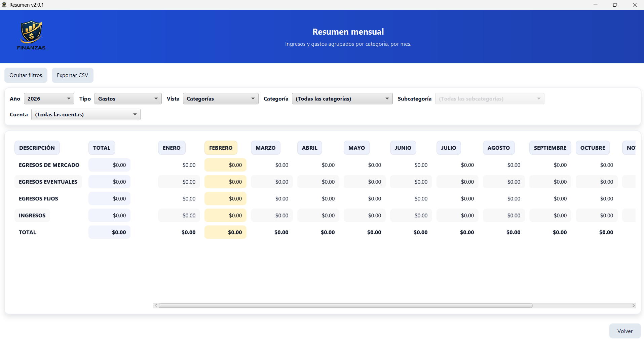Click the TOTAL column header
The width and height of the screenshot is (644, 341).
pyautogui.click(x=102, y=148)
